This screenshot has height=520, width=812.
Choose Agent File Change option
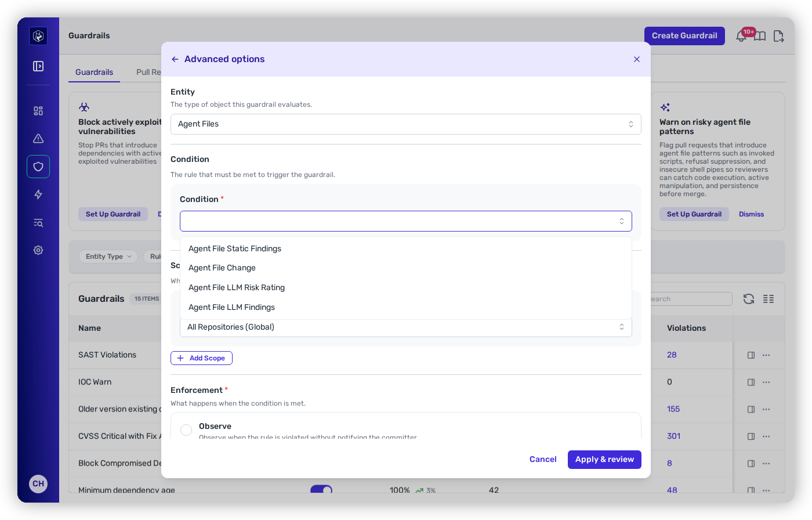406,268
